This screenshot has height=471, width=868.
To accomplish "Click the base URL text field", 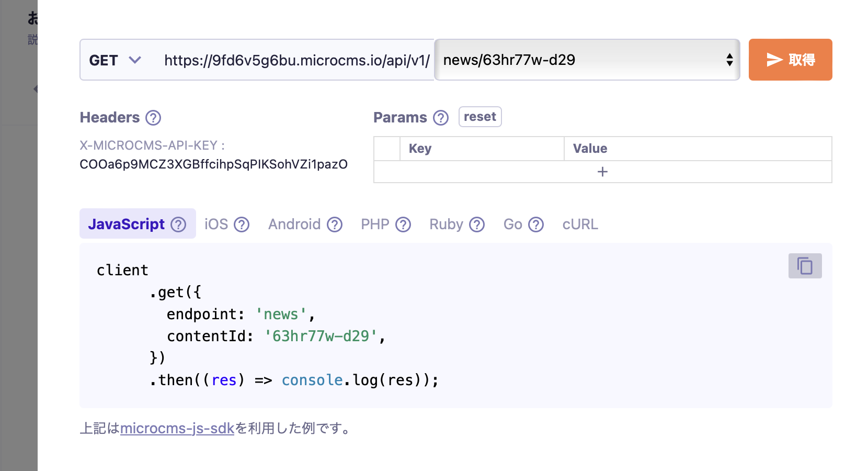I will tap(296, 60).
